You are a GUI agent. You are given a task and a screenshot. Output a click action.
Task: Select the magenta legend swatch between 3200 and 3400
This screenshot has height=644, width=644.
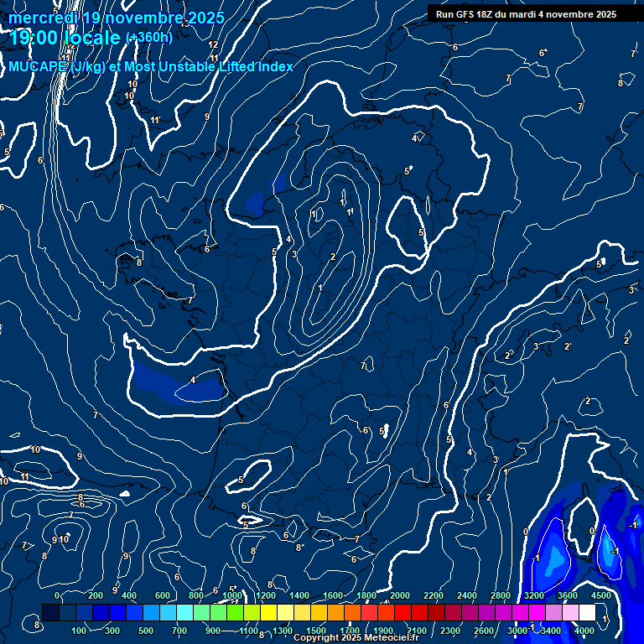click(538, 612)
